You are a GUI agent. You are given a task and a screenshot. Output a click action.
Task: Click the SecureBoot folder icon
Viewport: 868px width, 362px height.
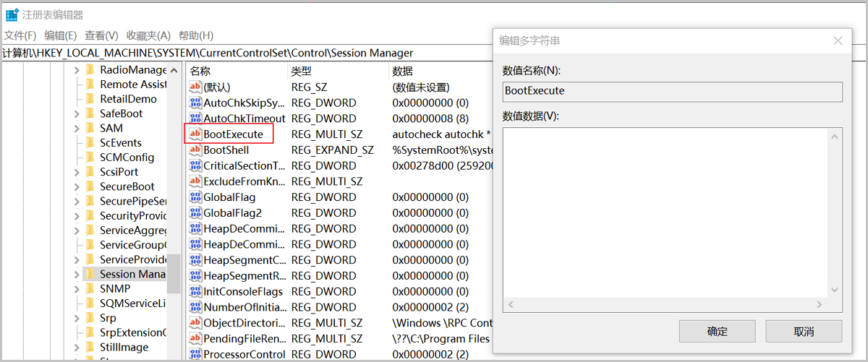click(90, 186)
